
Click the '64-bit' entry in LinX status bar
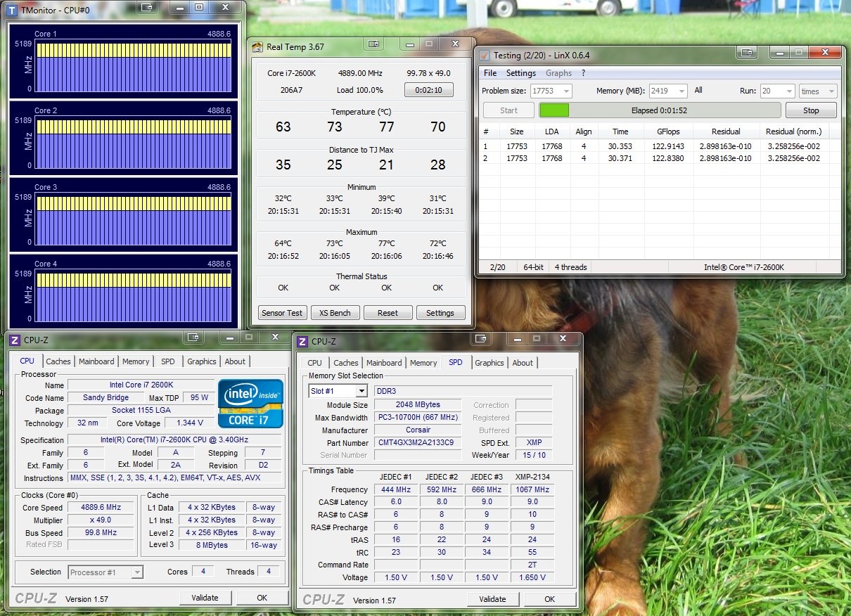coord(534,267)
